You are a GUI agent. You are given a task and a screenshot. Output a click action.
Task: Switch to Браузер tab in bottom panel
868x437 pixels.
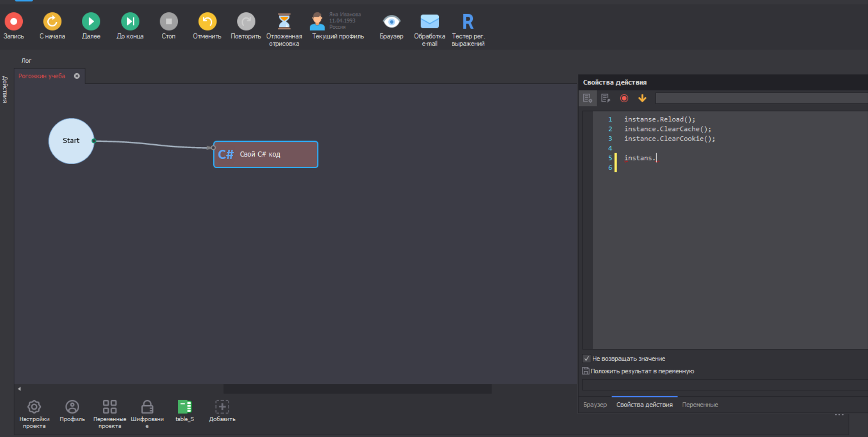pyautogui.click(x=595, y=405)
